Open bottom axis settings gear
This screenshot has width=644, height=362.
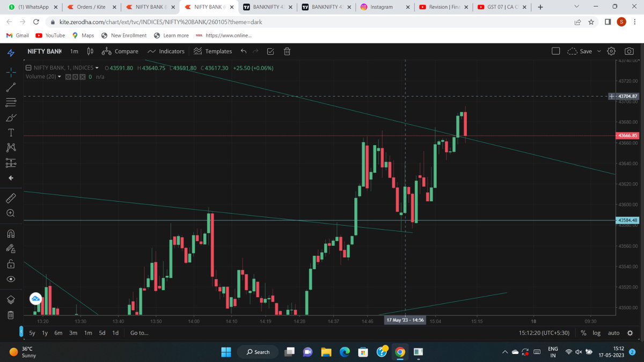tap(630, 333)
